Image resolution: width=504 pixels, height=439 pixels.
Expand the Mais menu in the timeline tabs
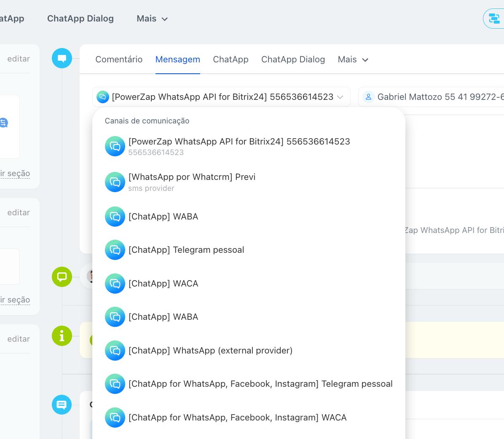pyautogui.click(x=353, y=59)
